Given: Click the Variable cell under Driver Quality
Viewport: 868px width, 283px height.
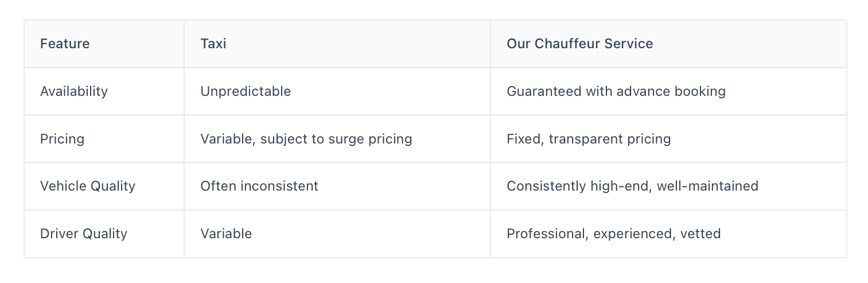Looking at the screenshot, I should point(226,234).
